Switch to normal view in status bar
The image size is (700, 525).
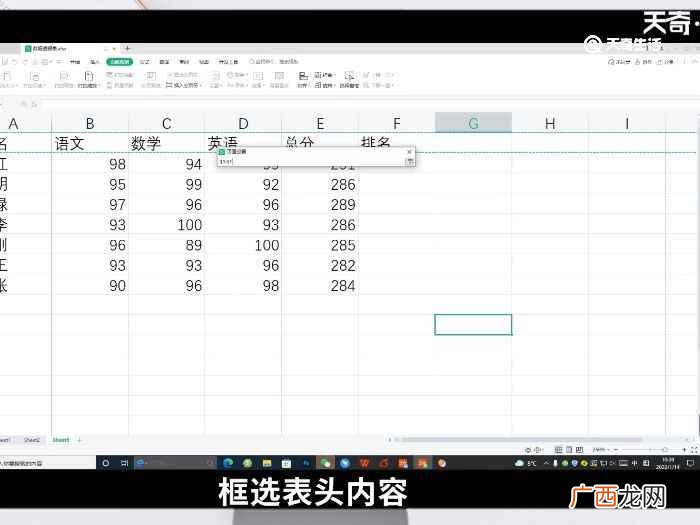point(558,450)
